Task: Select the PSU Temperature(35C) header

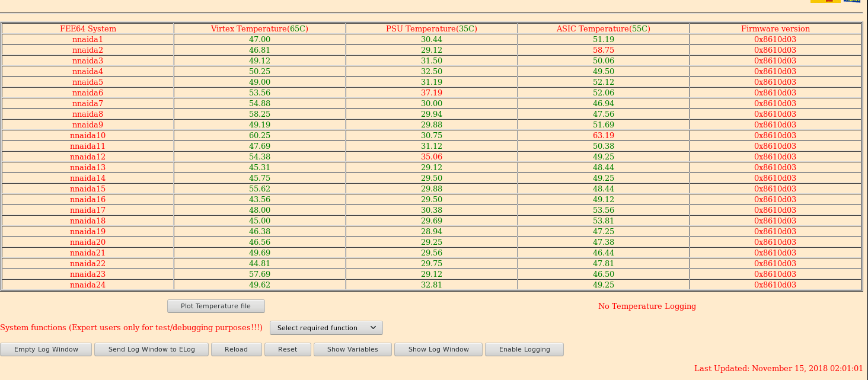Action: pyautogui.click(x=432, y=28)
